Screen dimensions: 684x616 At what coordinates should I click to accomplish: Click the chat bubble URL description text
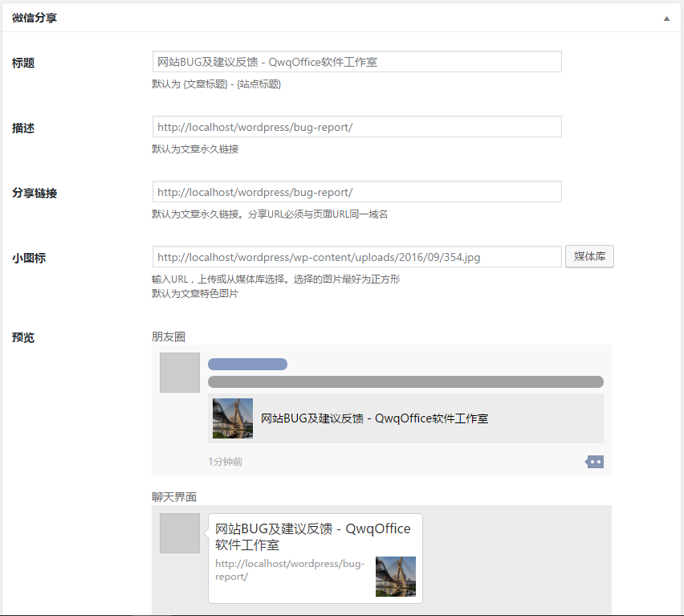coord(290,569)
